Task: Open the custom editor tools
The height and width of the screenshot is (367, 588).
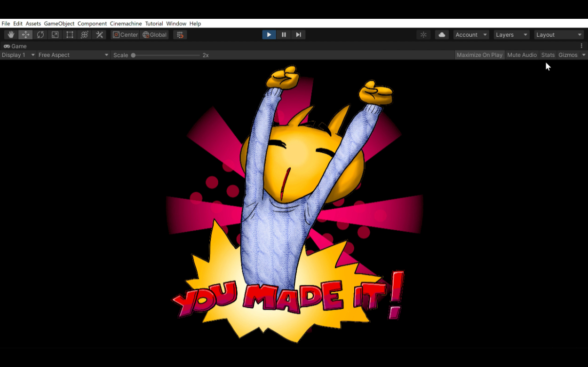Action: 99,35
